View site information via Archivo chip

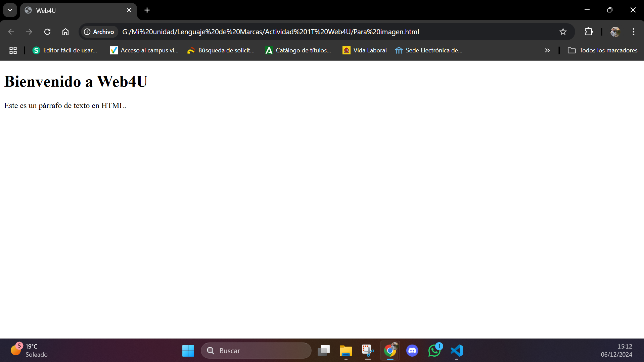99,32
